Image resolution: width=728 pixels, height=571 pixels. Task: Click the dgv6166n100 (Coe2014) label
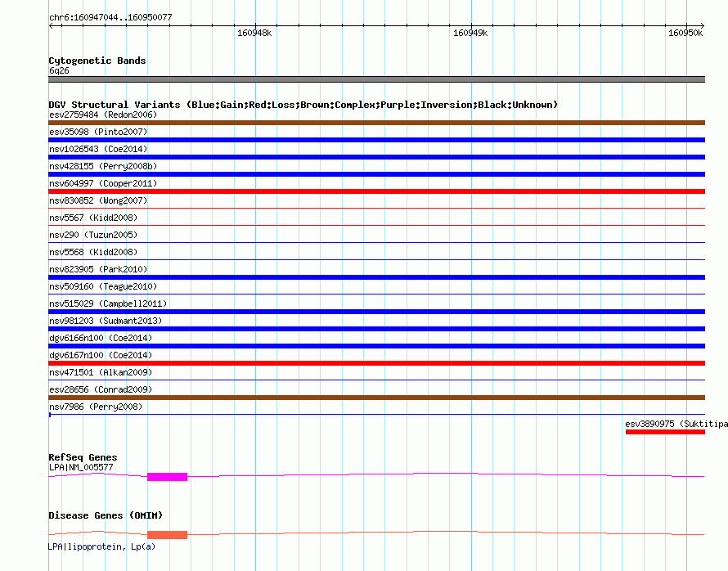[x=101, y=338]
